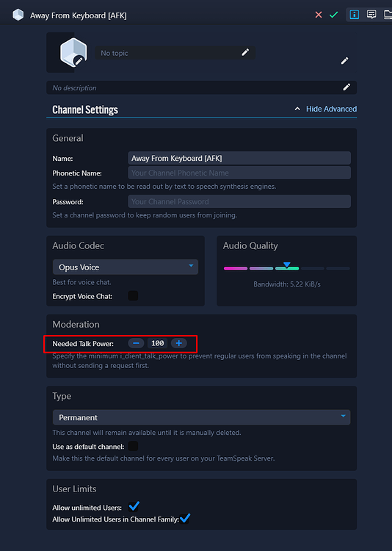
Task: Open the channel info panel icon
Action: (x=355, y=15)
